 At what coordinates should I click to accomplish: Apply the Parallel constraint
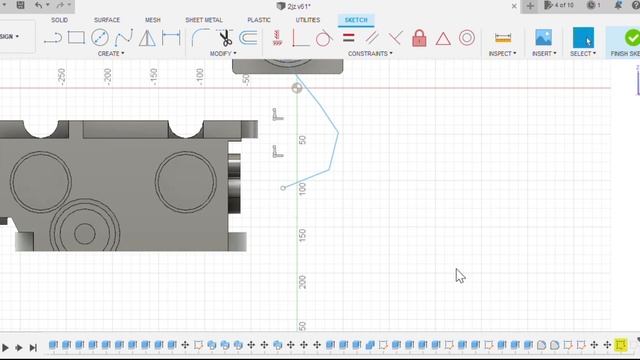tap(372, 38)
